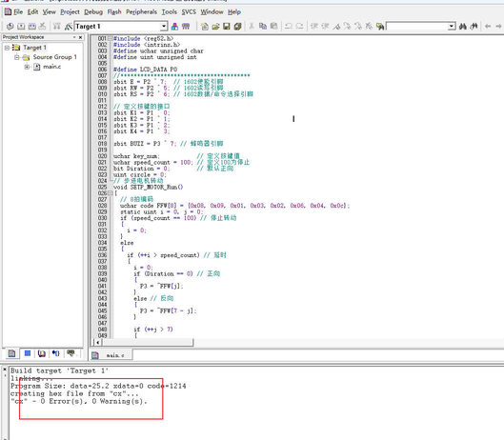Open the Help menu

click(234, 11)
